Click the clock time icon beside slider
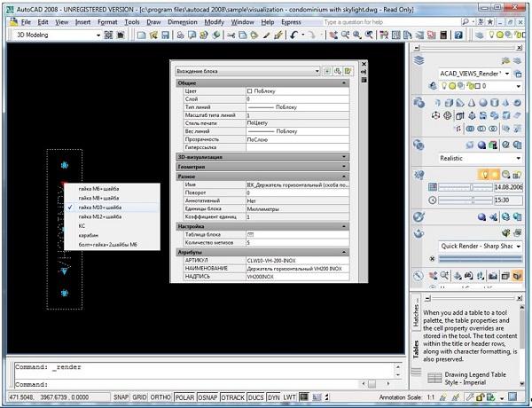 point(433,200)
